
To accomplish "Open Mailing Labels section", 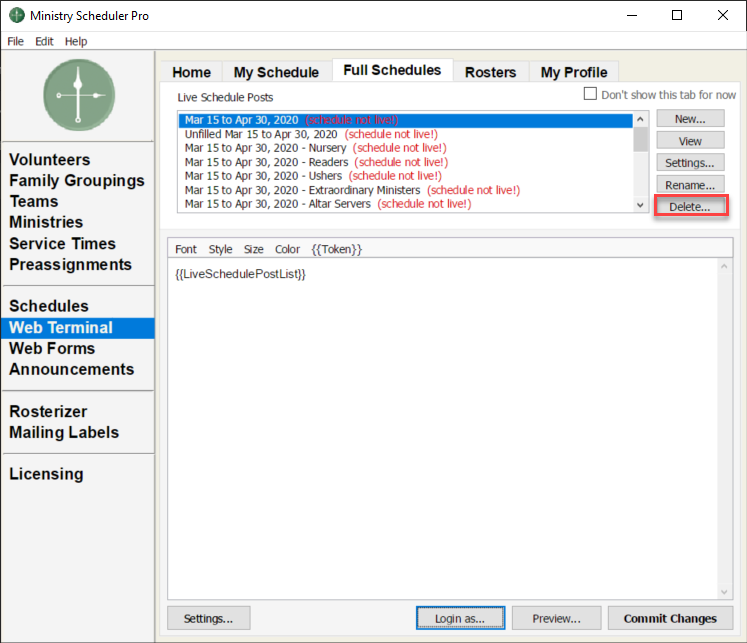I will click(64, 432).
